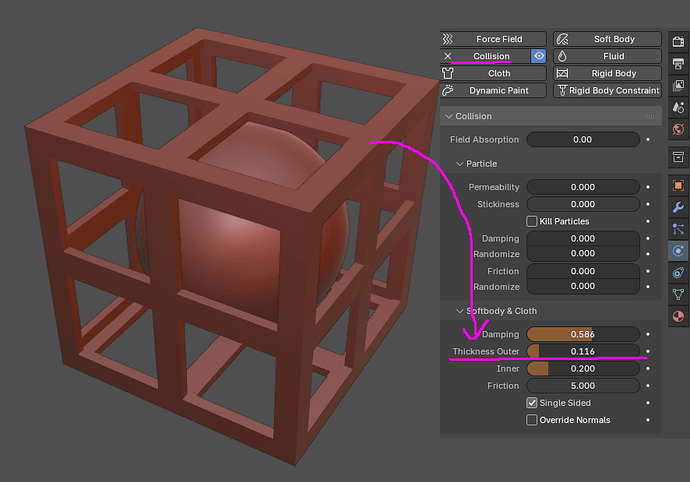Add Cloth physics
The image size is (690, 482).
493,73
